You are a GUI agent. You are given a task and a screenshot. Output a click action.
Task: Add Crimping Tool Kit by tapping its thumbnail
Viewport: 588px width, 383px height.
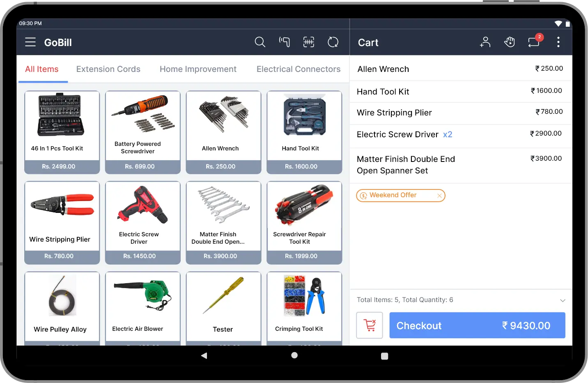tap(304, 295)
